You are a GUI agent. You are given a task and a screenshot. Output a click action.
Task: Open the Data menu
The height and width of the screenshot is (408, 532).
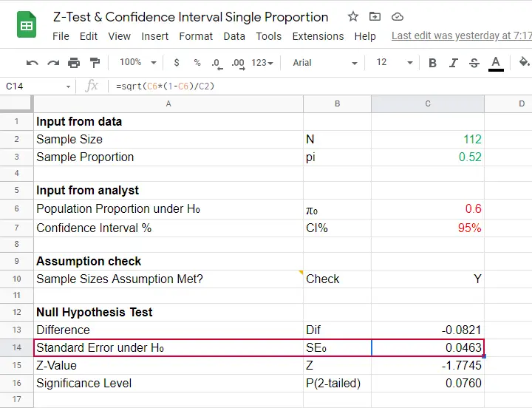click(x=234, y=36)
